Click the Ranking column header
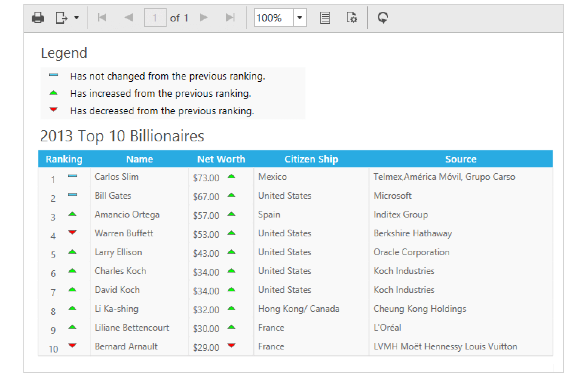The width and height of the screenshot is (588, 377). 64,159
